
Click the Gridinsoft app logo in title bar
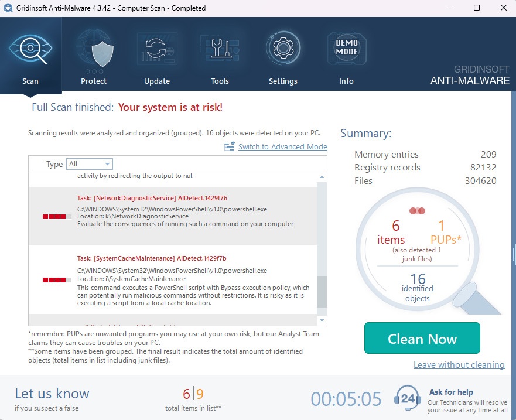[8, 8]
